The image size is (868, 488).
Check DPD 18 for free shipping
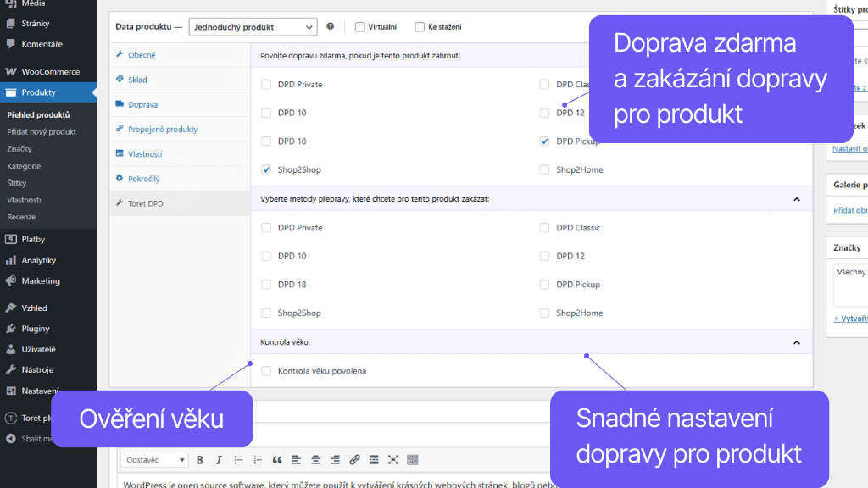(x=266, y=141)
